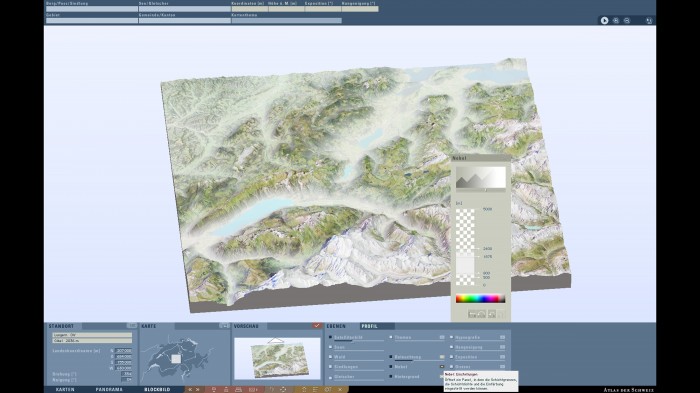The height and width of the screenshot is (393, 700).
Task: Open the Panorama mode tab
Action: pos(109,389)
